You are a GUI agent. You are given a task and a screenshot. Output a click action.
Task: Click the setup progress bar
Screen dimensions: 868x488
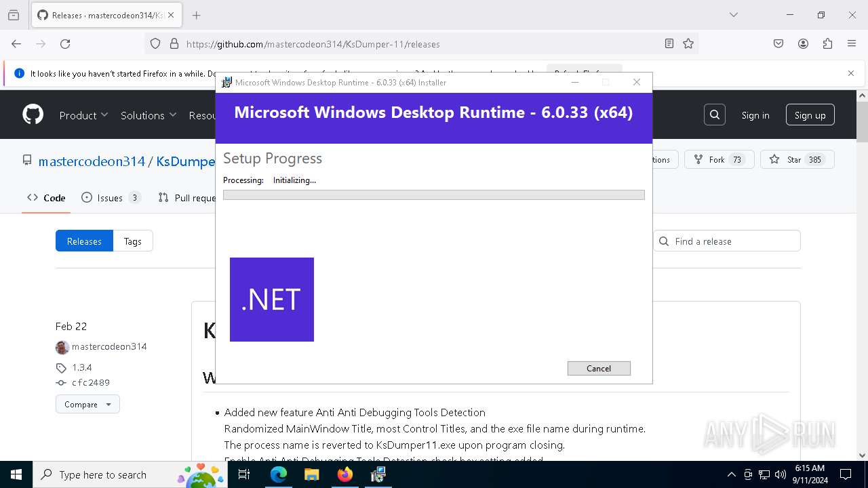(x=433, y=195)
